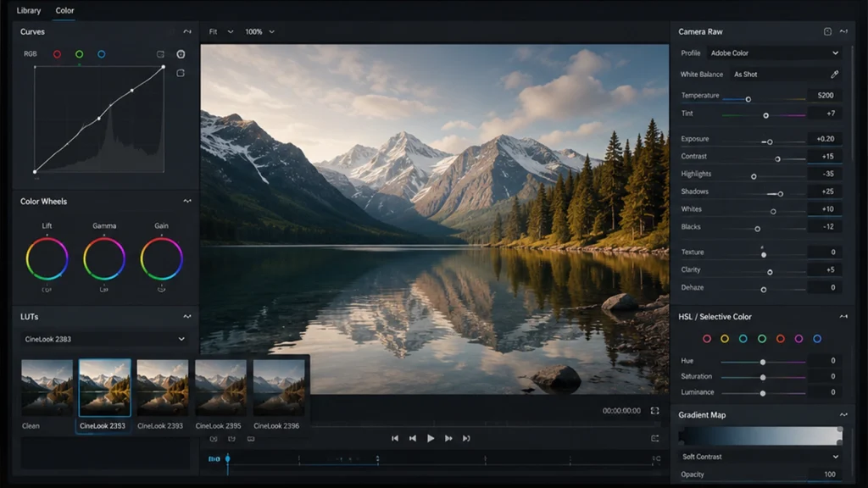Select the CineLook 2393 thumbnail third in row
The width and height of the screenshot is (868, 488).
coord(163,388)
